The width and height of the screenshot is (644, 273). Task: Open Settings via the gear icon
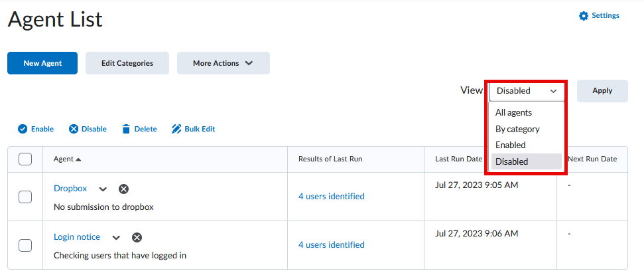coord(584,16)
